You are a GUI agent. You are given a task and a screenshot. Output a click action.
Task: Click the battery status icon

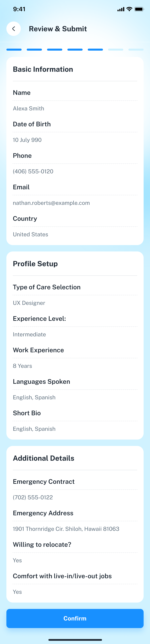click(x=139, y=9)
